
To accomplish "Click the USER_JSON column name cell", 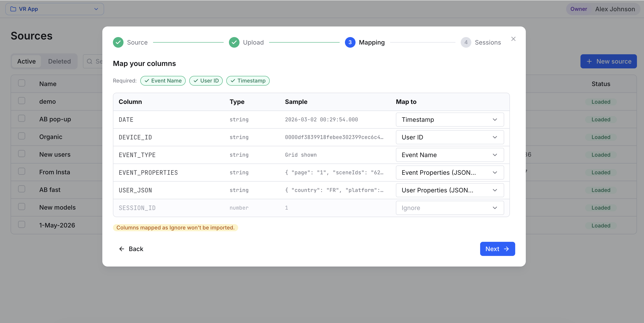I will click(x=135, y=190).
